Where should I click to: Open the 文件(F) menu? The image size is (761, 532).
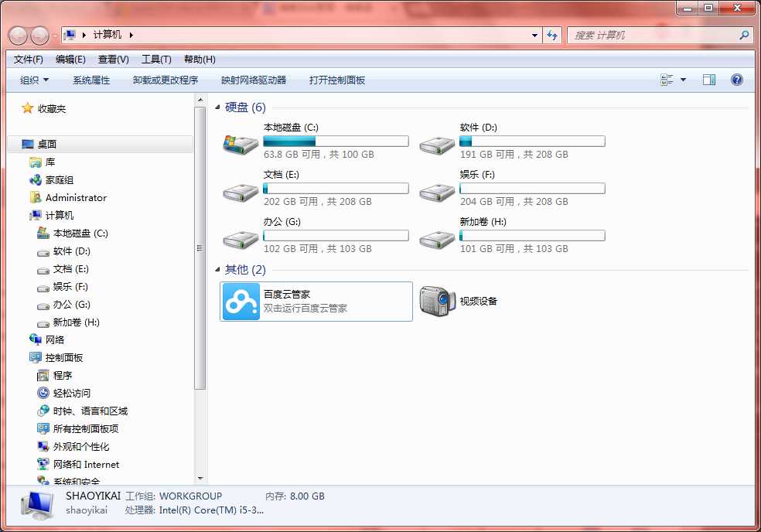[28, 60]
